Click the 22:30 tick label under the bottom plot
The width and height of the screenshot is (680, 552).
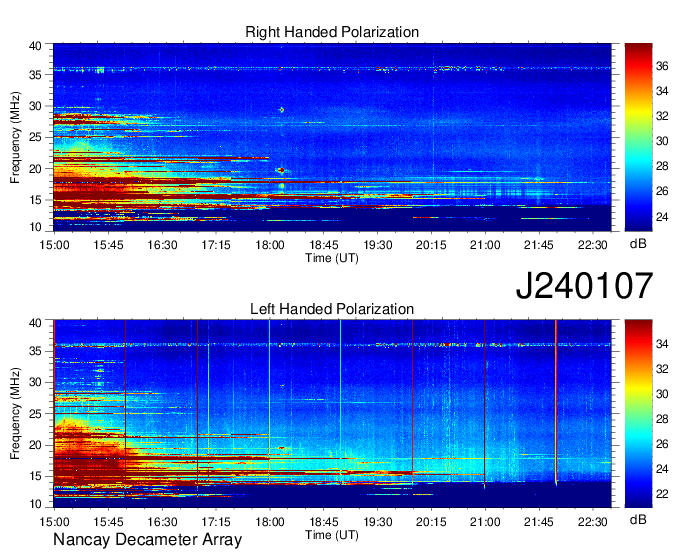(x=592, y=522)
